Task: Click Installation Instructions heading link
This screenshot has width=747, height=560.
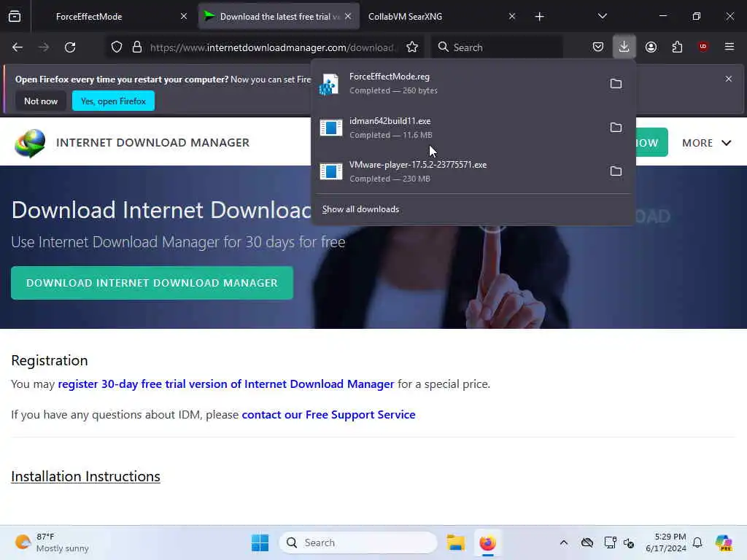Action: pyautogui.click(x=86, y=477)
